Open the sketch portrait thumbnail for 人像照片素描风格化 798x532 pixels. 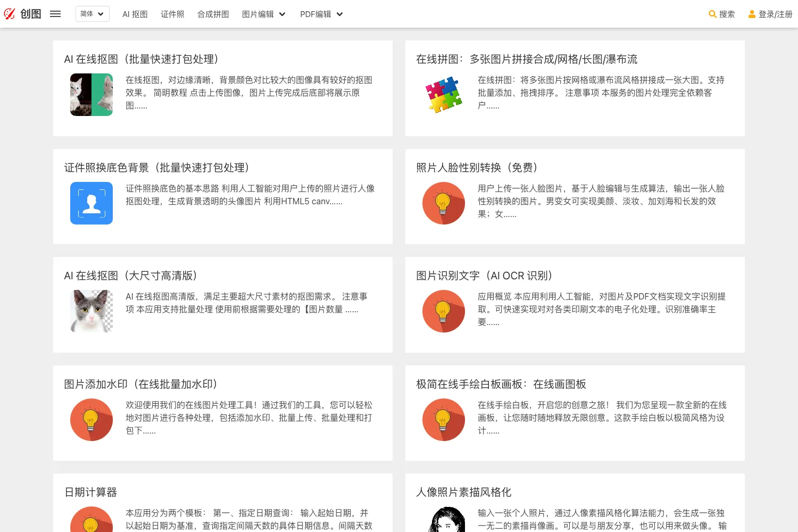click(x=444, y=519)
